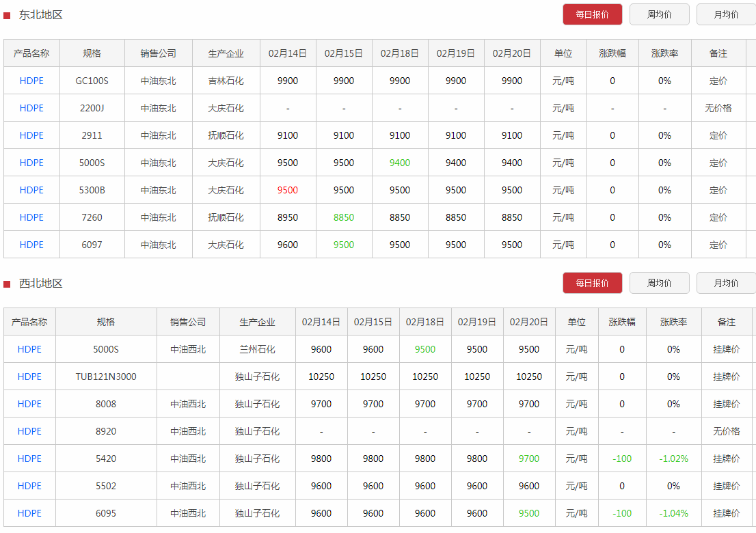
Task: Open HDPE link in 6095 row
Action: pos(29,513)
